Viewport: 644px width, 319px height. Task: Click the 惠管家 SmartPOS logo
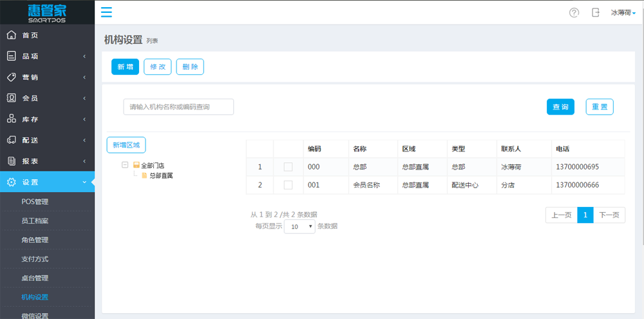[x=47, y=13]
